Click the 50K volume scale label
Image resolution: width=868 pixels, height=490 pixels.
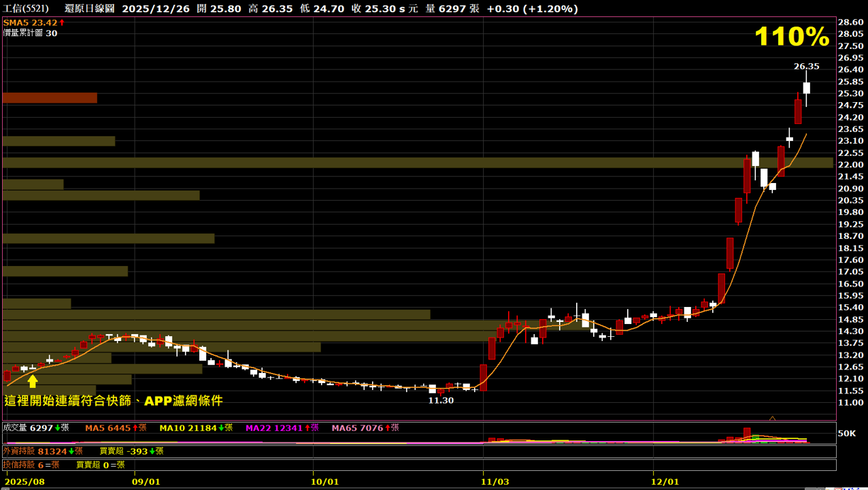pyautogui.click(x=847, y=434)
